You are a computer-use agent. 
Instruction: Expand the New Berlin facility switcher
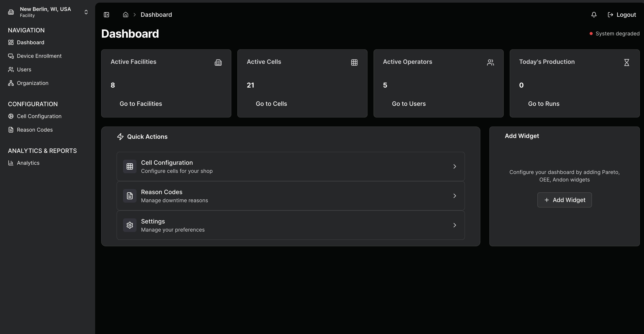click(x=86, y=12)
